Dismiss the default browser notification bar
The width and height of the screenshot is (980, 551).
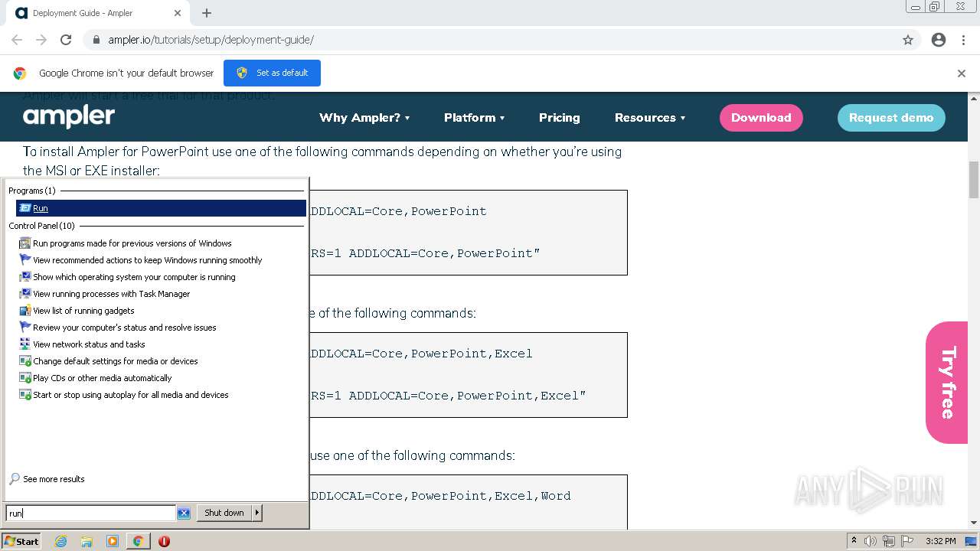click(x=962, y=73)
